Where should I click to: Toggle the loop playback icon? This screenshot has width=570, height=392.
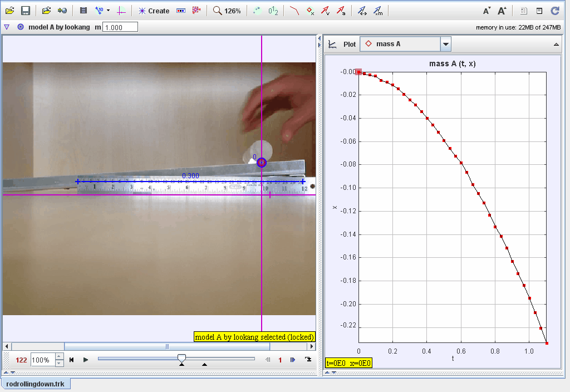pos(308,360)
